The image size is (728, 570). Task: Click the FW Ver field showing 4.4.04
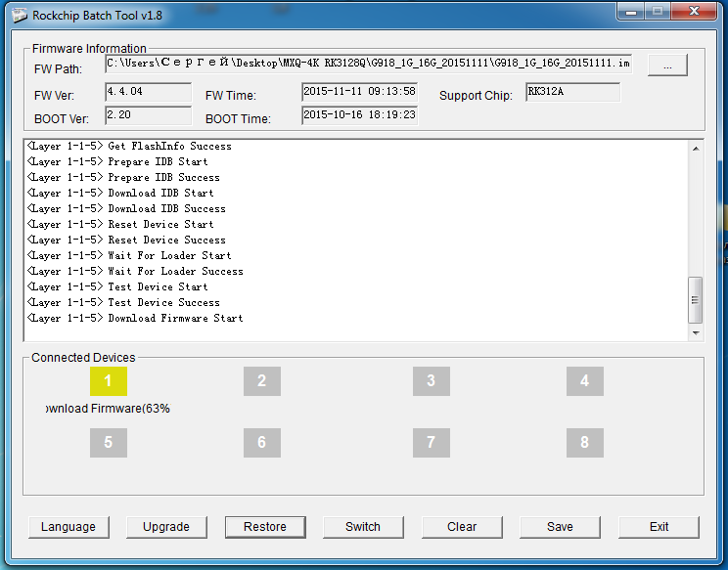148,92
